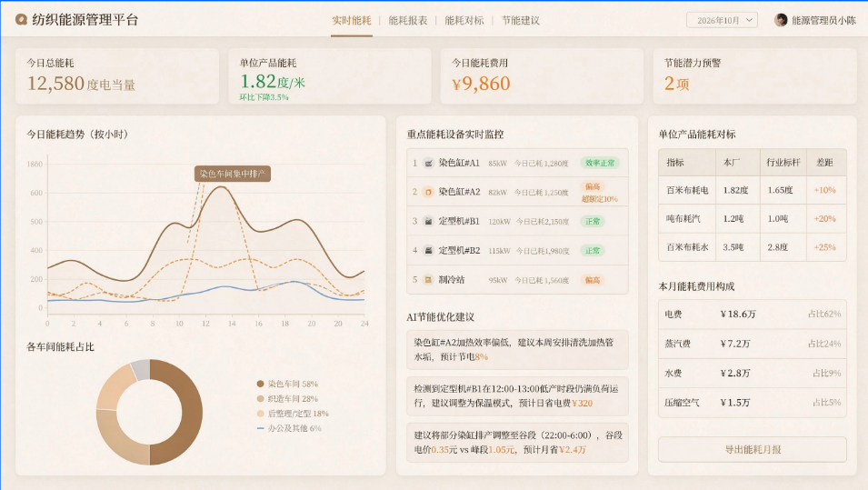Click the 制冷站 device icon
The image size is (868, 490).
[x=428, y=280]
